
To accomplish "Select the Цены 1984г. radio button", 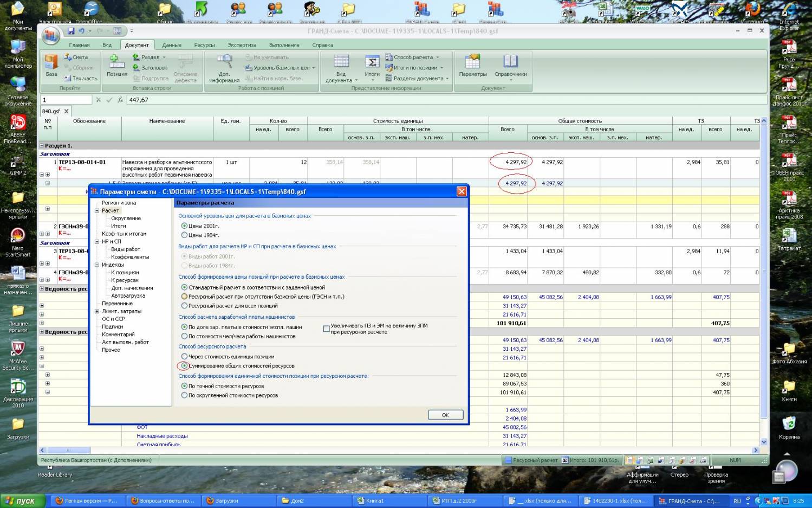I will [x=184, y=235].
